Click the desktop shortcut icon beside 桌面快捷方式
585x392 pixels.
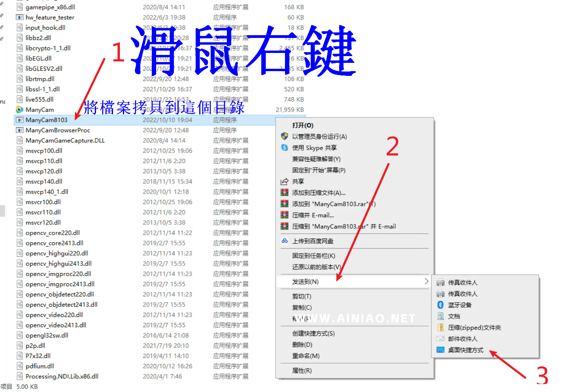tap(440, 350)
